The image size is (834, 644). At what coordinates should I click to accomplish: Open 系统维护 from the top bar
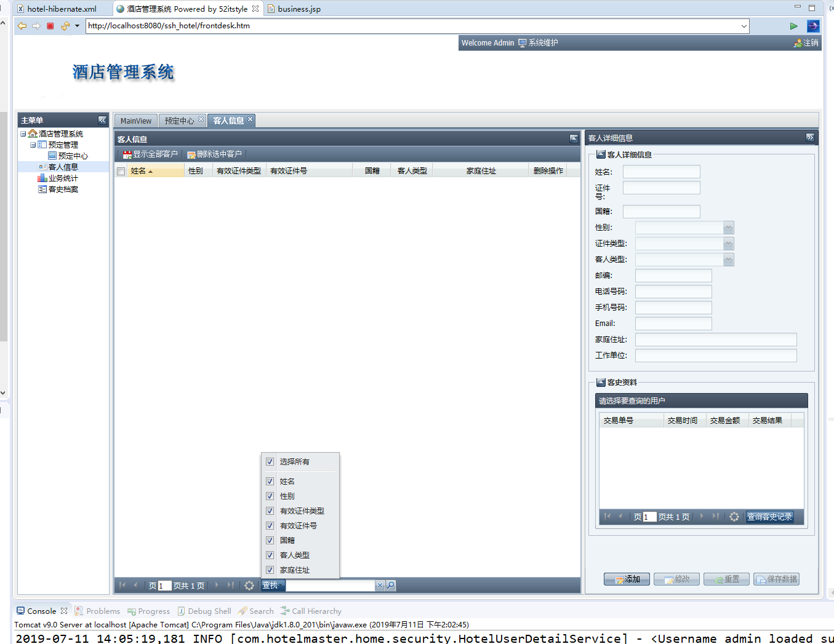pos(538,43)
